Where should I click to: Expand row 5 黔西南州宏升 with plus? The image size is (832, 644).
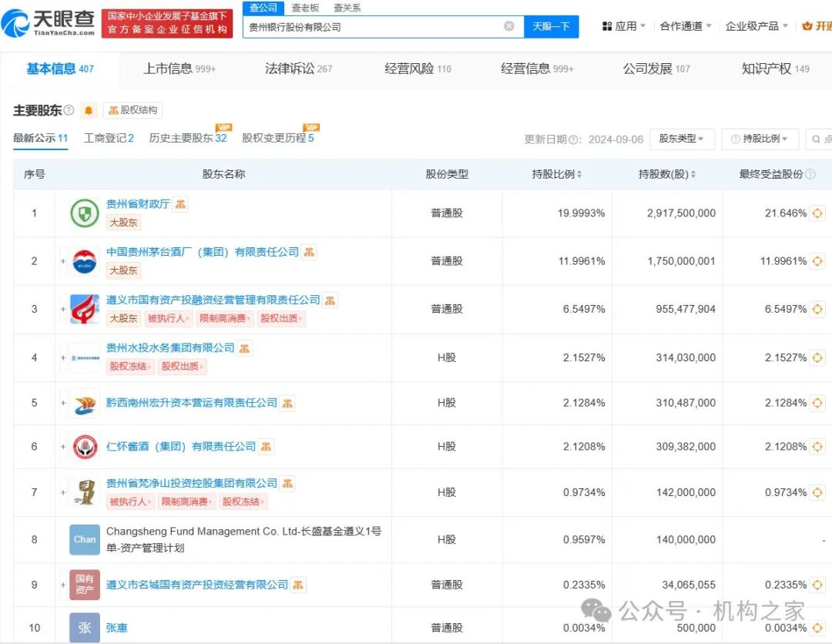tap(63, 403)
